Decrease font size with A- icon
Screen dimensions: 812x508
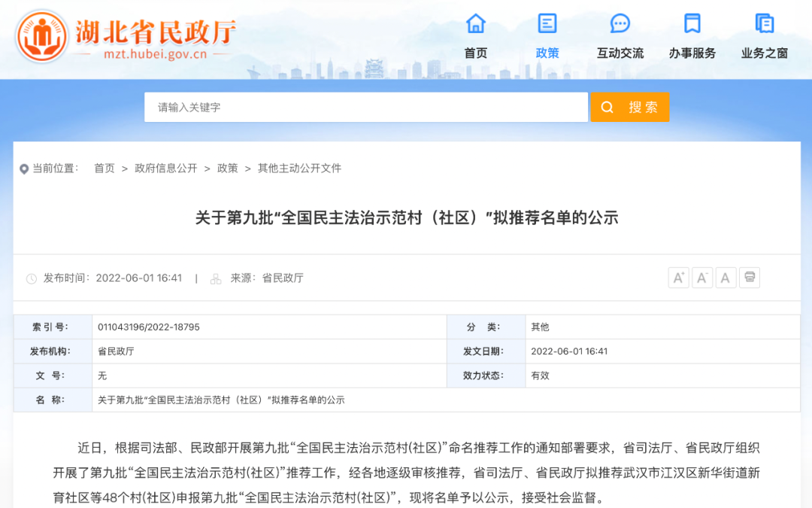[702, 278]
